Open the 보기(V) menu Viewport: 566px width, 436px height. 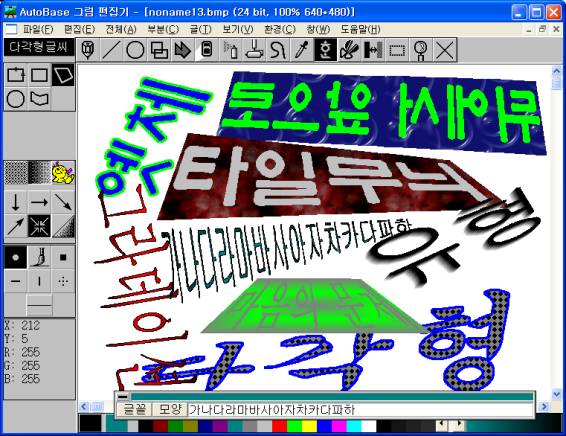(238, 30)
